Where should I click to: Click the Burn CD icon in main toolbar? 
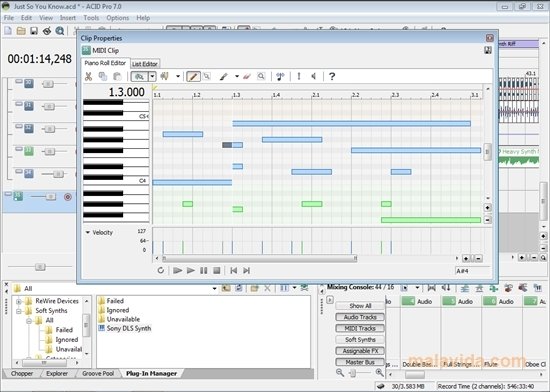[47, 31]
